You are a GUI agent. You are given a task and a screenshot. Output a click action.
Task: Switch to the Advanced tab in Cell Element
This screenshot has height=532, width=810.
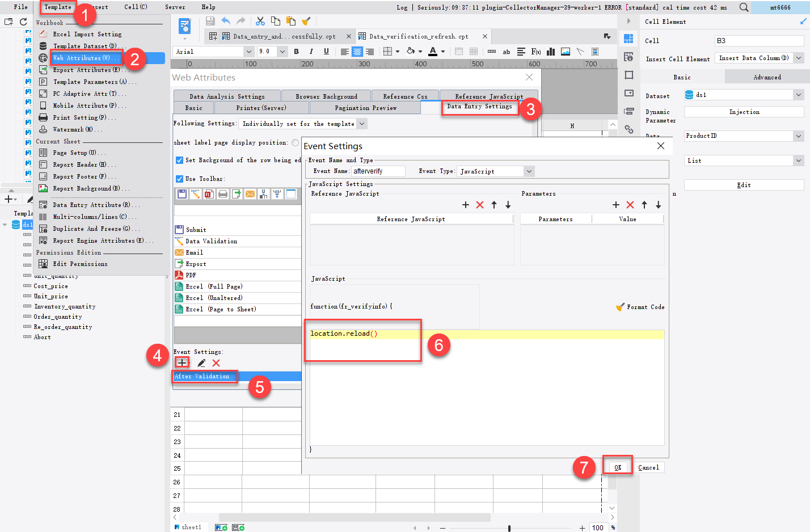[767, 77]
